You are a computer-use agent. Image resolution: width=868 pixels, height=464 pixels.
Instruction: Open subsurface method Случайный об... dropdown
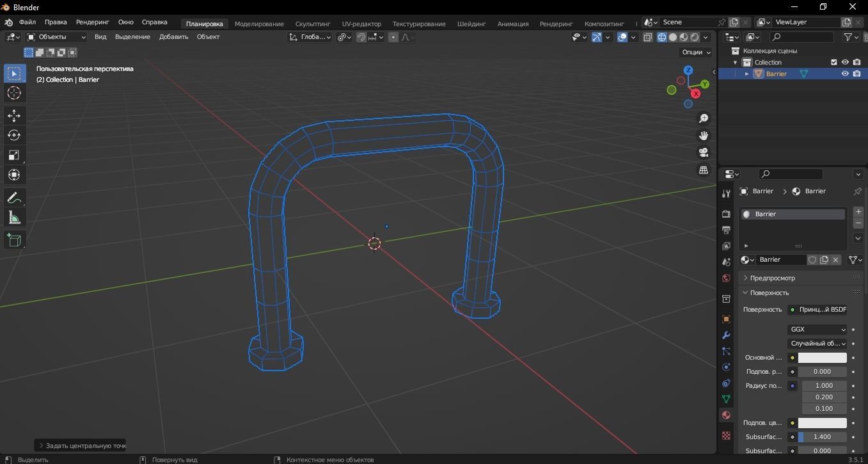[817, 344]
